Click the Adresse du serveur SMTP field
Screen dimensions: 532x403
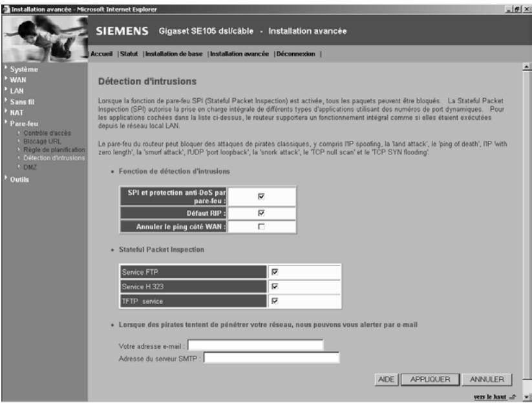coord(271,358)
